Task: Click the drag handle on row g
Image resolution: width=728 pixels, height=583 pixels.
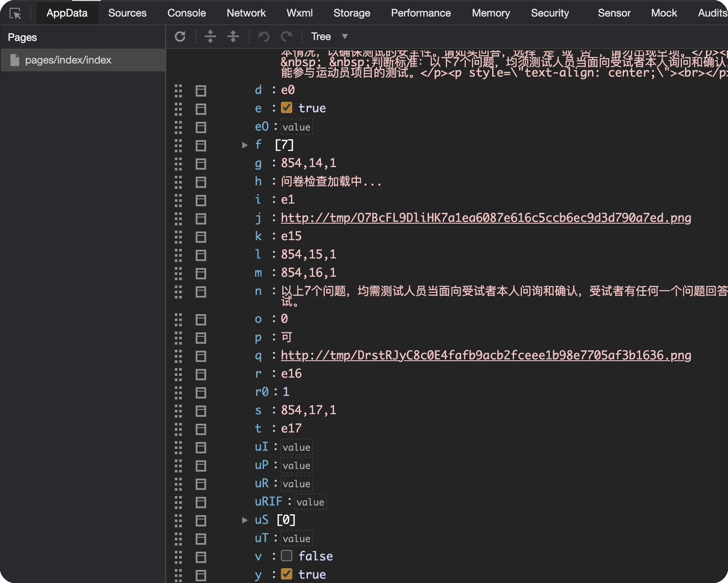Action: (x=178, y=164)
